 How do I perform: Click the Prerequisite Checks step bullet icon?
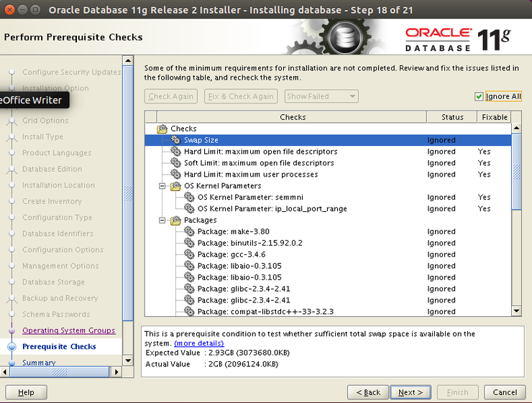point(12,346)
